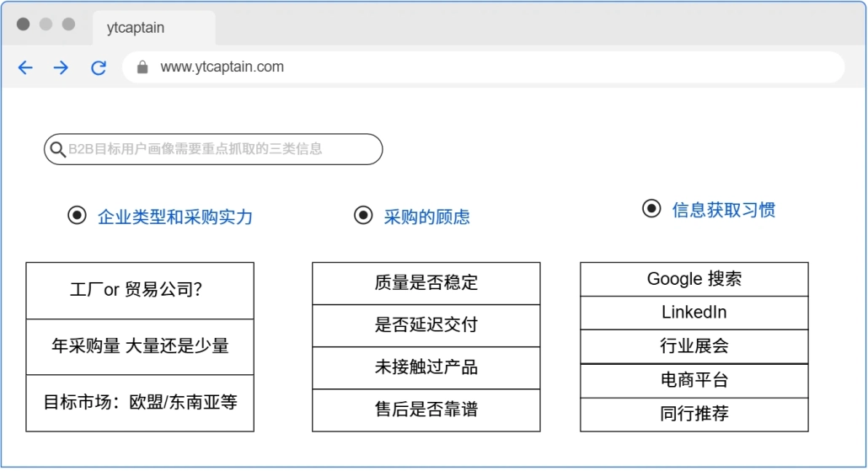Choose the 质量是否稳定 item
Viewport: 868px width, 471px height.
click(x=426, y=283)
